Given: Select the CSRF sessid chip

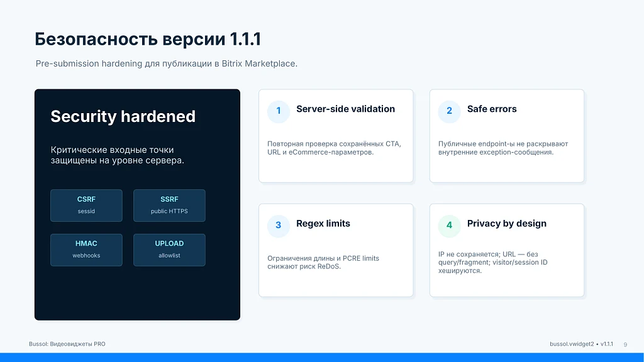Looking at the screenshot, I should click(x=86, y=206).
